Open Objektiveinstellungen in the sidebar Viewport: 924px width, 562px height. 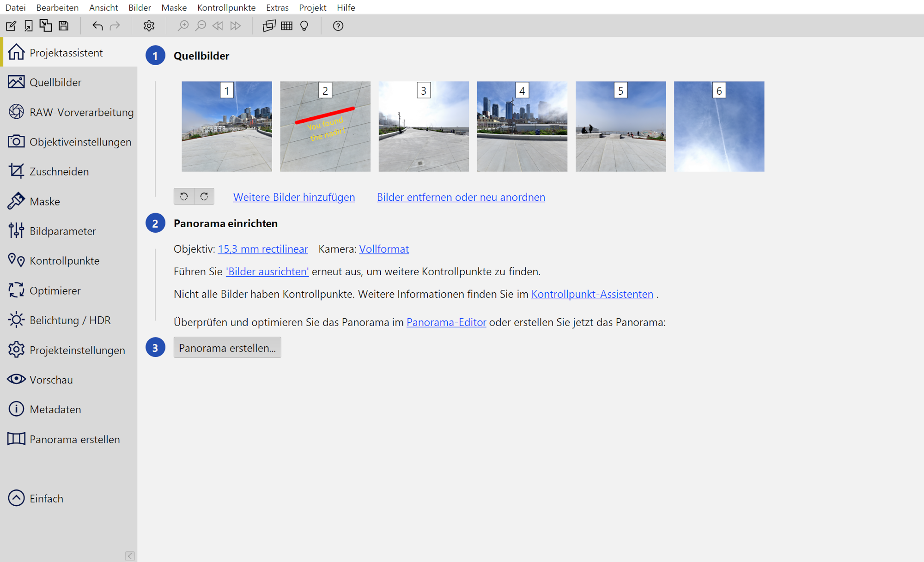coord(69,142)
